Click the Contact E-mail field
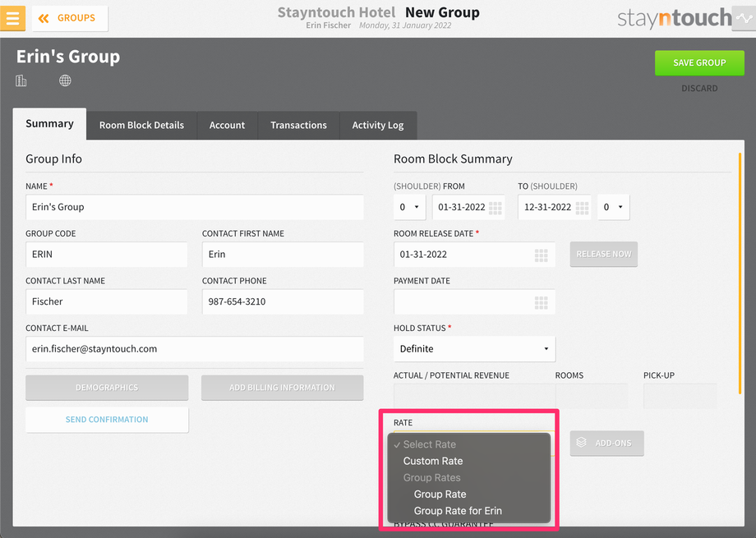 [194, 348]
